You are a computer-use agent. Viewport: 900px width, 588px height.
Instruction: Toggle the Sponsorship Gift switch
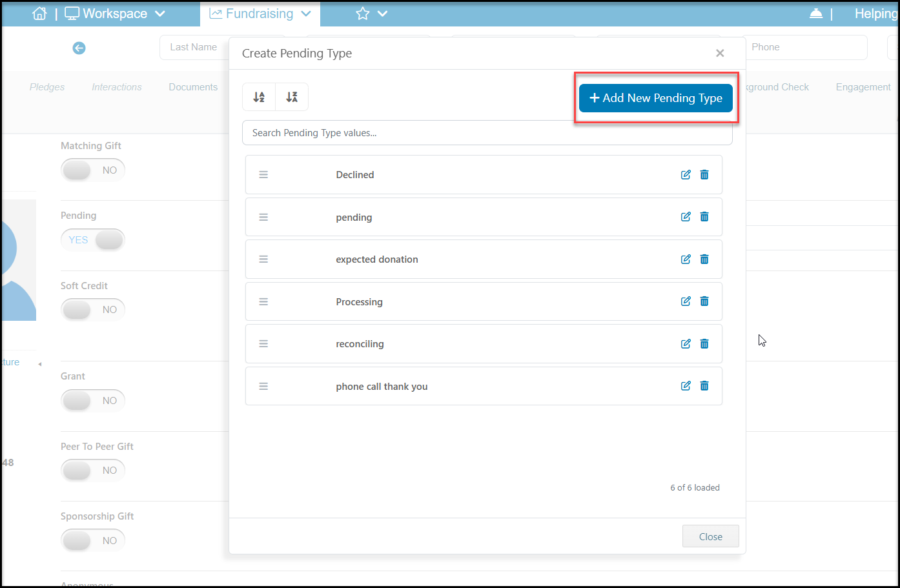pyautogui.click(x=93, y=541)
